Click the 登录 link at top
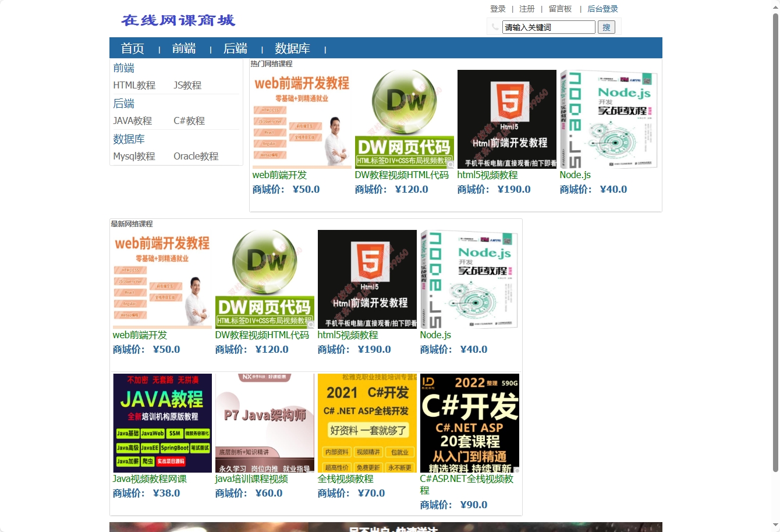This screenshot has width=780, height=532. (x=498, y=9)
